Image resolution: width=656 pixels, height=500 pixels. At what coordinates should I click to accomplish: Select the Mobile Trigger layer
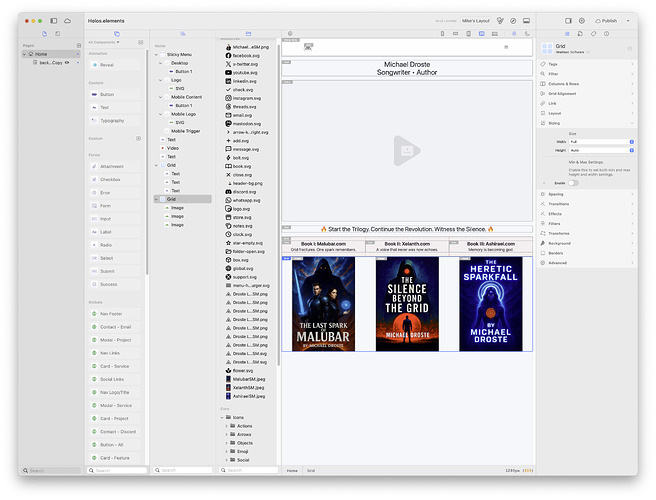pyautogui.click(x=185, y=131)
